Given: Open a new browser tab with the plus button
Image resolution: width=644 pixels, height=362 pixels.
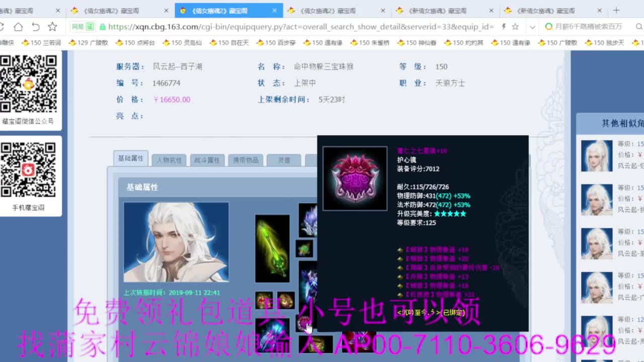Looking at the screenshot, I should 616,10.
